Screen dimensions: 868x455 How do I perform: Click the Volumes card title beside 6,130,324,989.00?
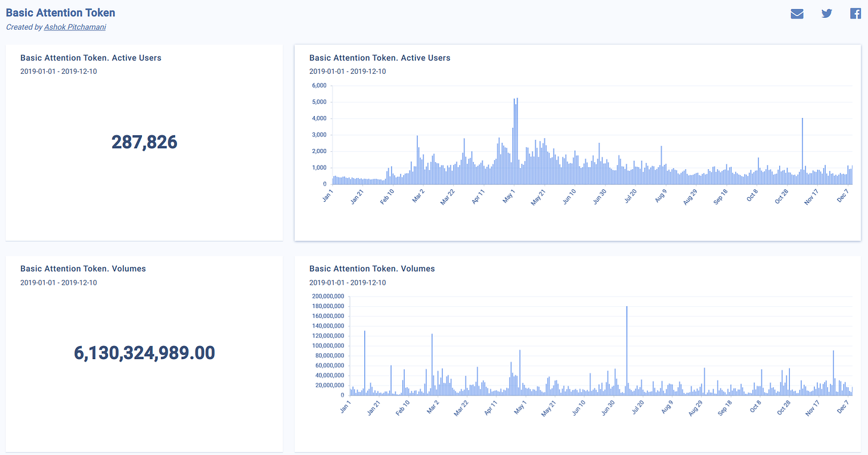[x=83, y=269]
